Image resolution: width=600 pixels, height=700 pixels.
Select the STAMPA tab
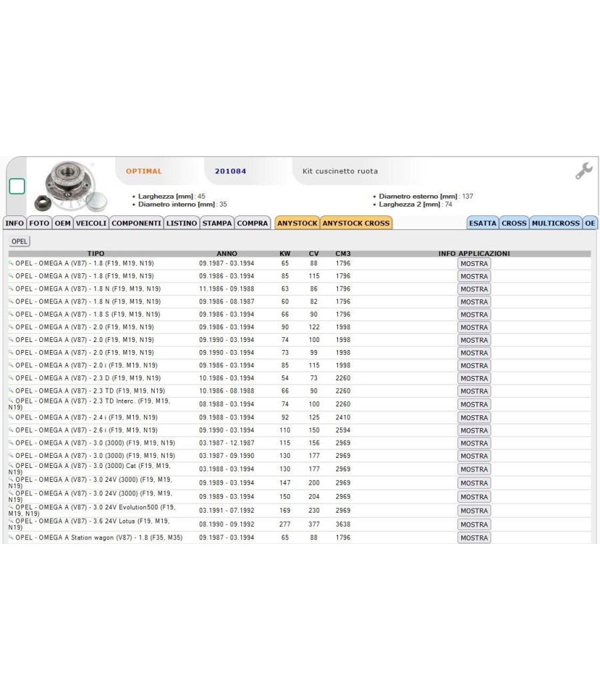(217, 223)
